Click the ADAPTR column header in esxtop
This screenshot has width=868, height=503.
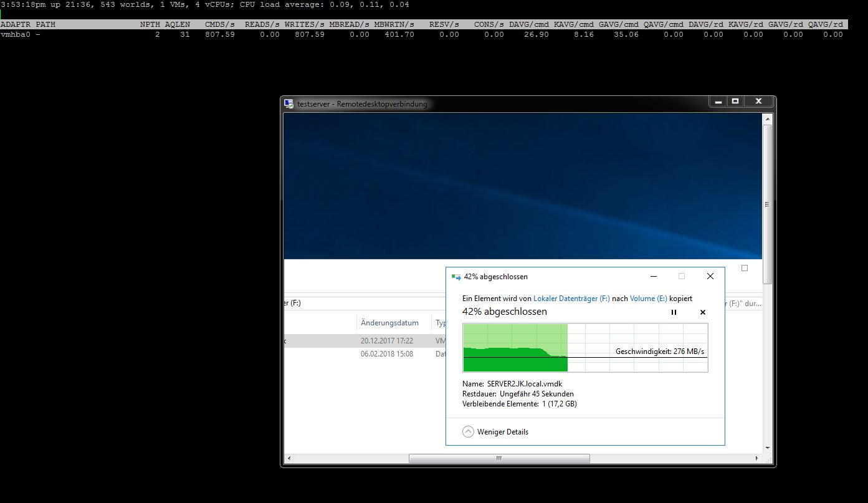pos(15,24)
